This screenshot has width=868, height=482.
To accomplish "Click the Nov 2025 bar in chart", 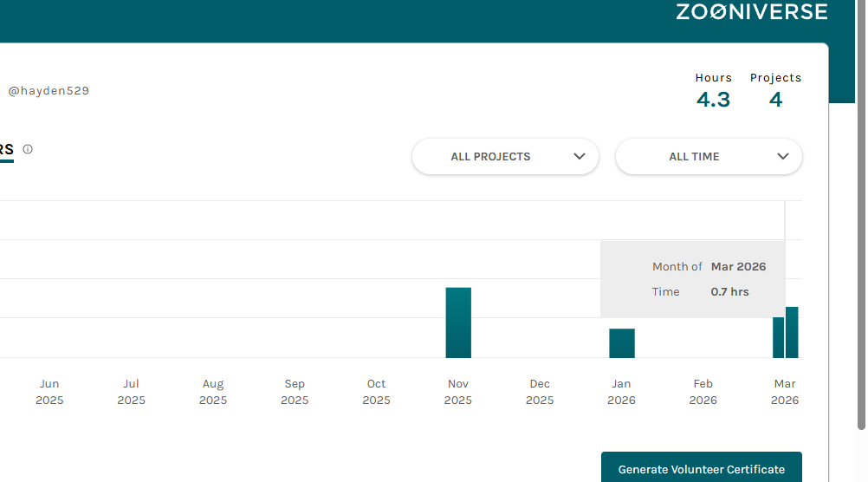I will point(458,322).
